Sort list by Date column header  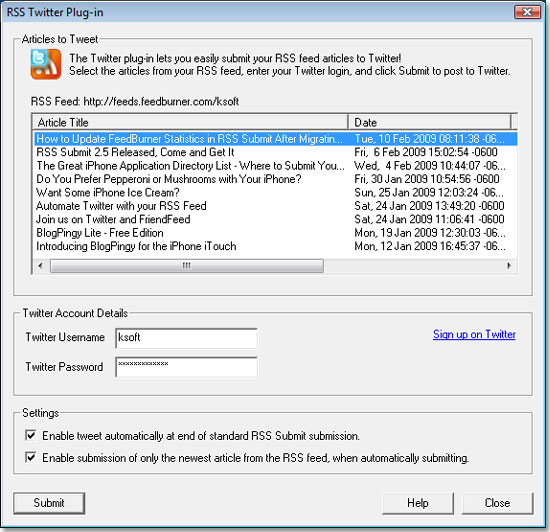click(430, 122)
